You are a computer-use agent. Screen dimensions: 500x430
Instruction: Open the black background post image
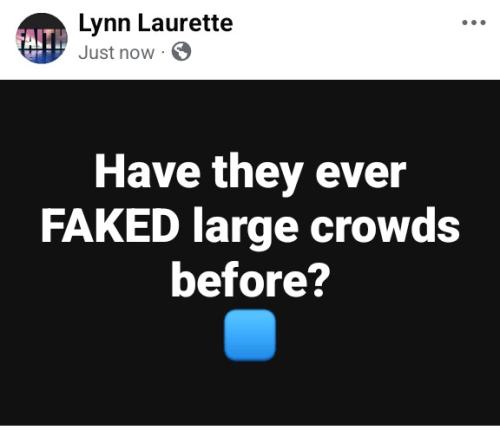tap(250, 252)
